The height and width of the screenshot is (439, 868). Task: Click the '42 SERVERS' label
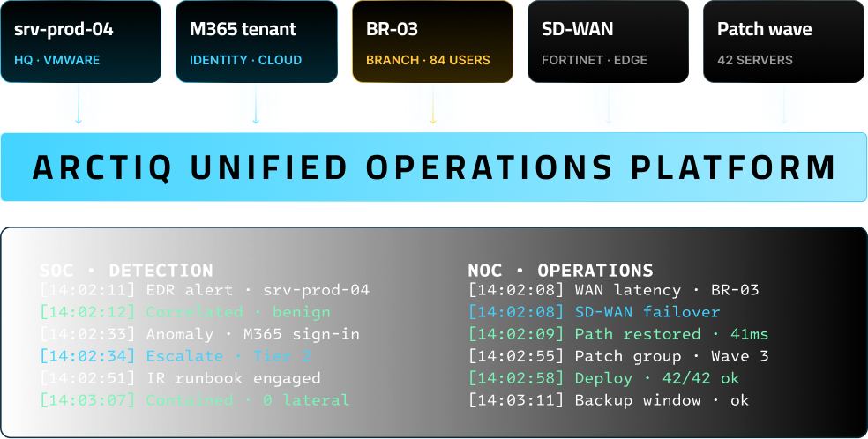(755, 60)
